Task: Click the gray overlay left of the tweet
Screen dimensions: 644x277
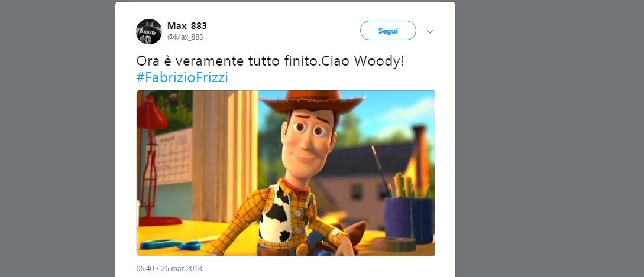Action: [x=57, y=138]
